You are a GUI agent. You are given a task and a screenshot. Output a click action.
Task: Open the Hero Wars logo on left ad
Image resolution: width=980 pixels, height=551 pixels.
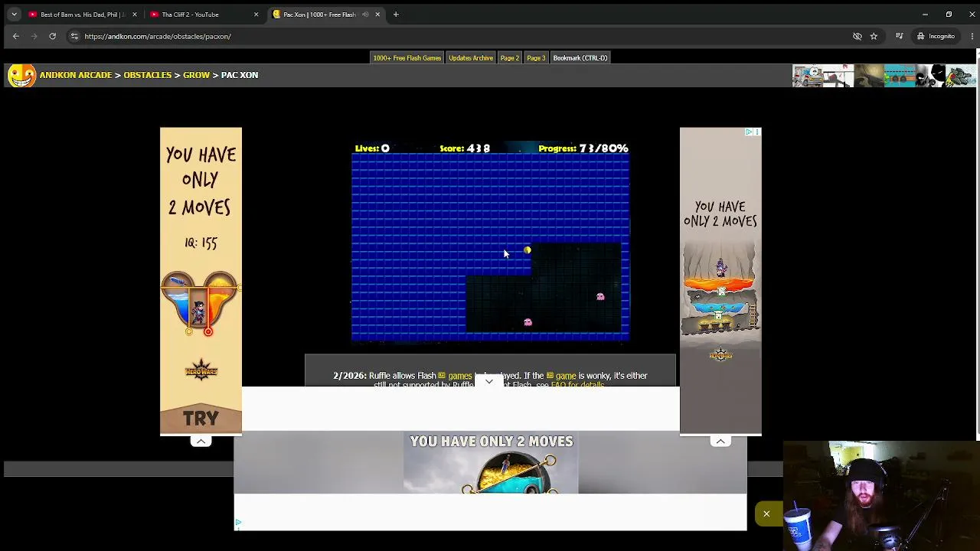tap(201, 371)
